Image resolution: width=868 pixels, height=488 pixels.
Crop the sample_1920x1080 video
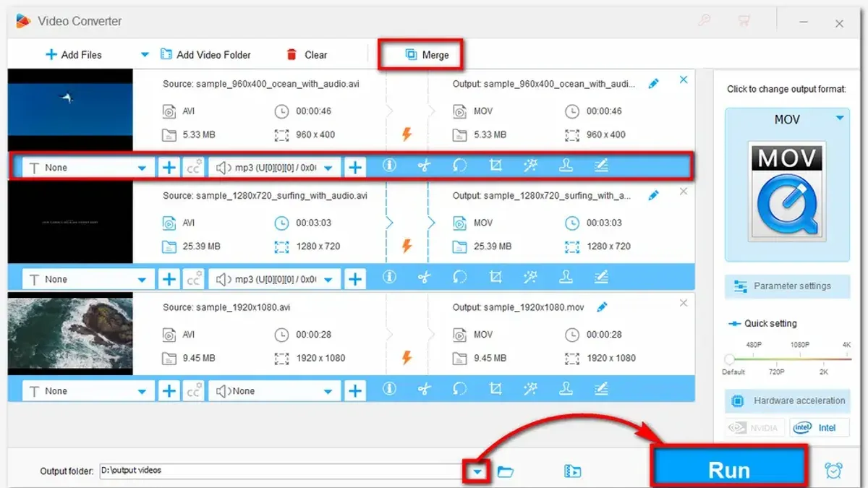tap(495, 390)
